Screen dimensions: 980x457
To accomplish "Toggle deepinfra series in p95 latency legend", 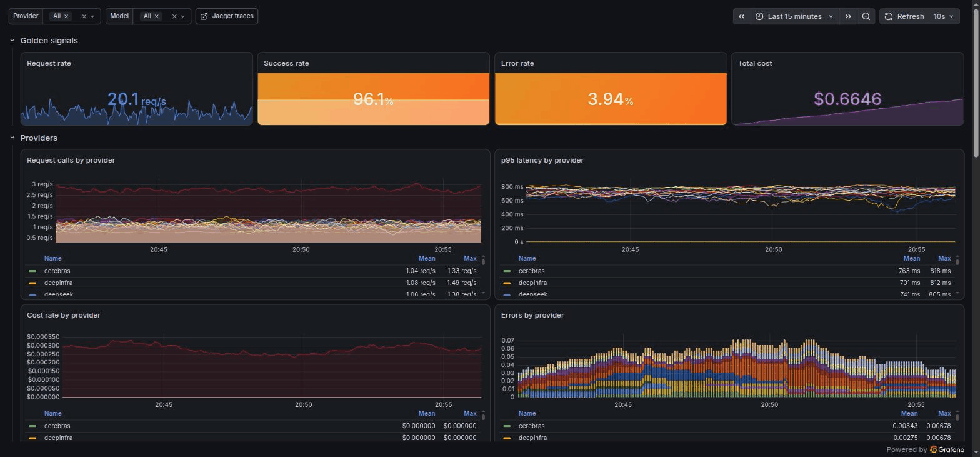I will (x=532, y=283).
